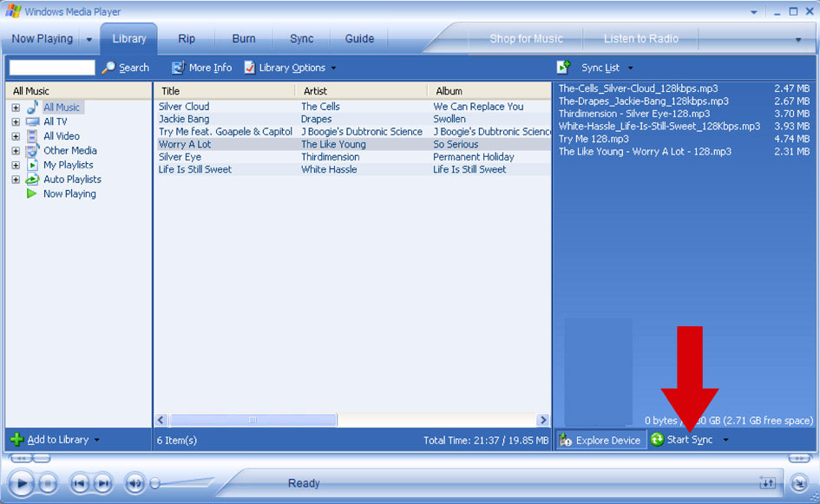This screenshot has height=504, width=820.
Task: Click the All Music note icon
Action: coord(32,108)
